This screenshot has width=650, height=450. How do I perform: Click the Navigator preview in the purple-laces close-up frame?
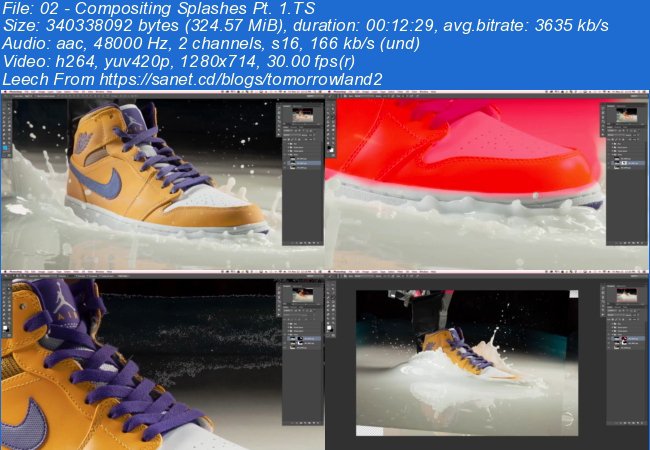303,295
